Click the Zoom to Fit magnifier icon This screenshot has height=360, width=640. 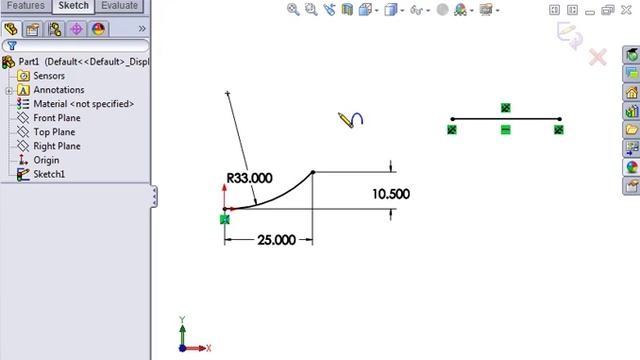(293, 9)
